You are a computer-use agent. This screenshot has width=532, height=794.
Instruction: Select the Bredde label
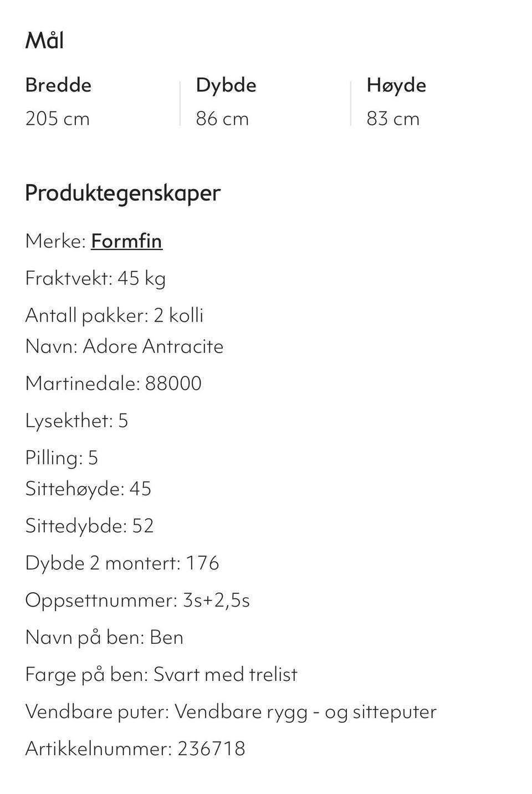[x=58, y=85]
